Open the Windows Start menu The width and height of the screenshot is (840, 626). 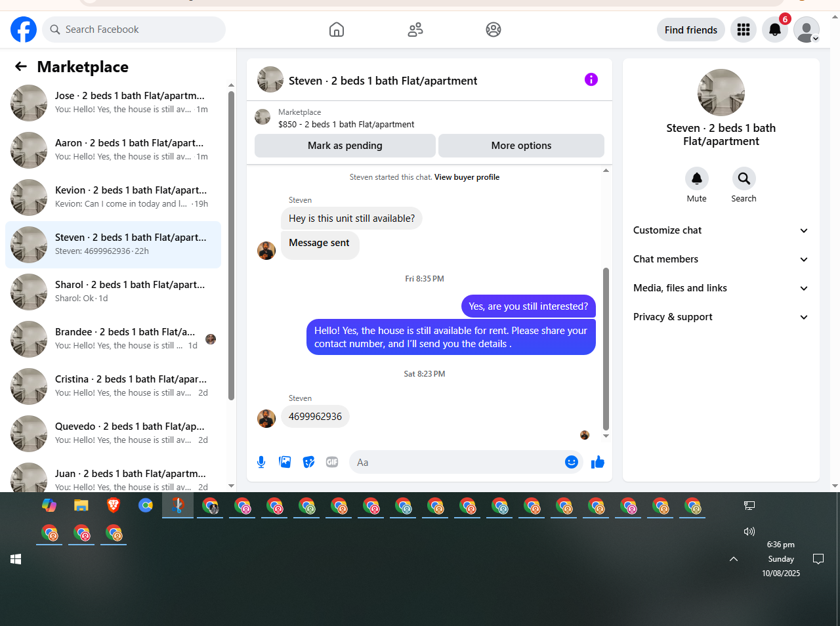pos(16,559)
